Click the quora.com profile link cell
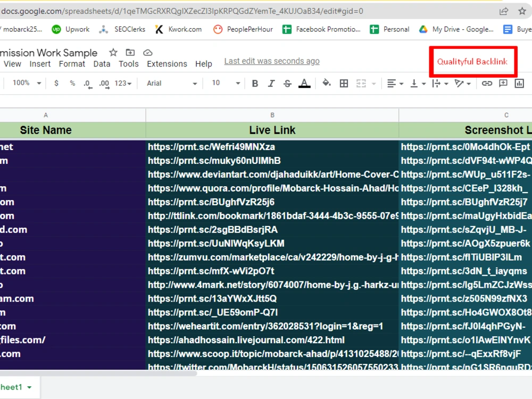Image resolution: width=532 pixels, height=399 pixels. (x=272, y=188)
